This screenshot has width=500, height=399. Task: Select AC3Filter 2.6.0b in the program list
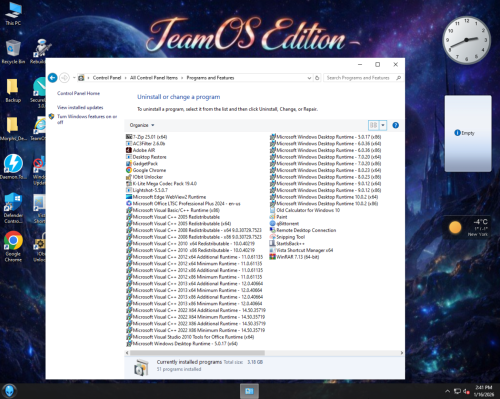coord(145,143)
